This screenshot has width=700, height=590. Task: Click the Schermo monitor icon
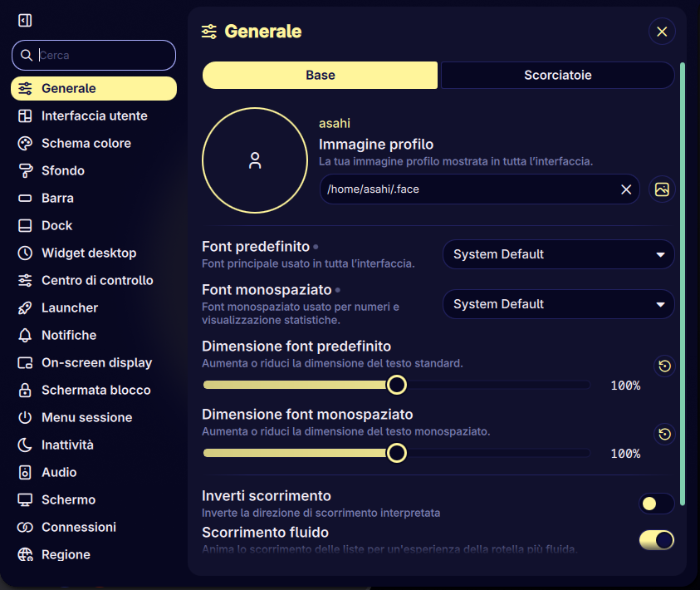coord(25,499)
